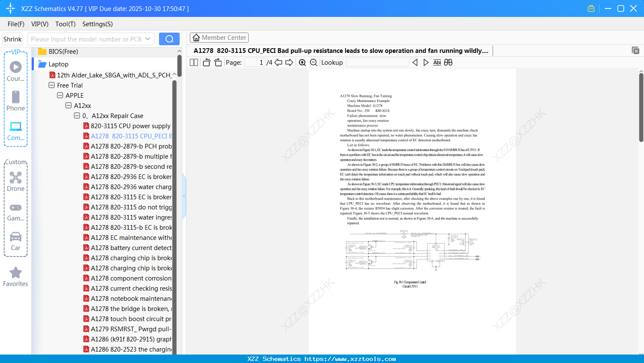Collapse the Free Trial tree node
The height and width of the screenshot is (363, 644).
[x=52, y=85]
